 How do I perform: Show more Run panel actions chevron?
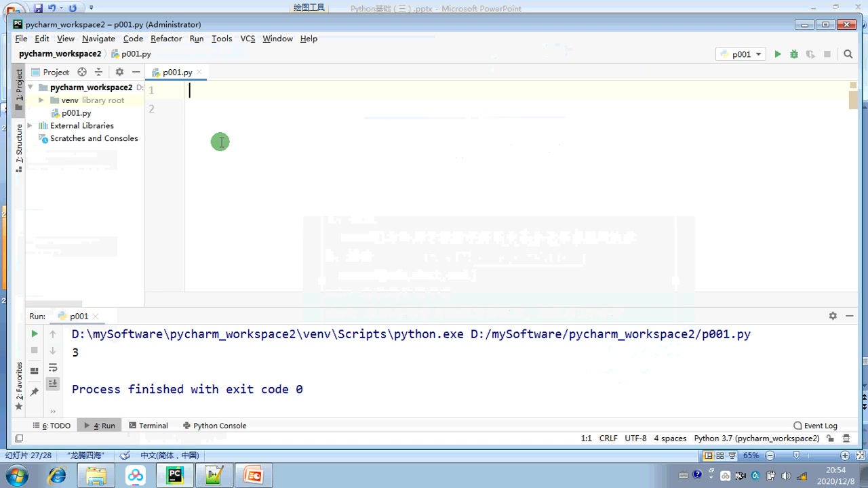[x=53, y=411]
